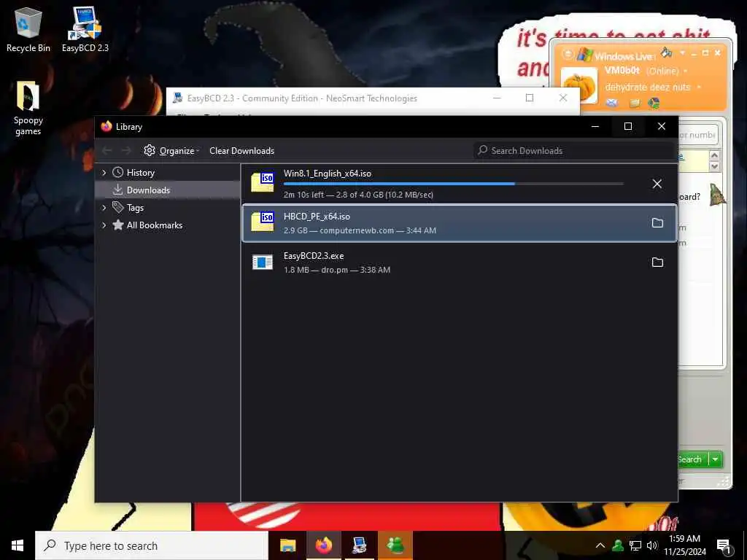Expand the All Bookmarks tree node
This screenshot has width=747, height=560.
pyautogui.click(x=104, y=225)
